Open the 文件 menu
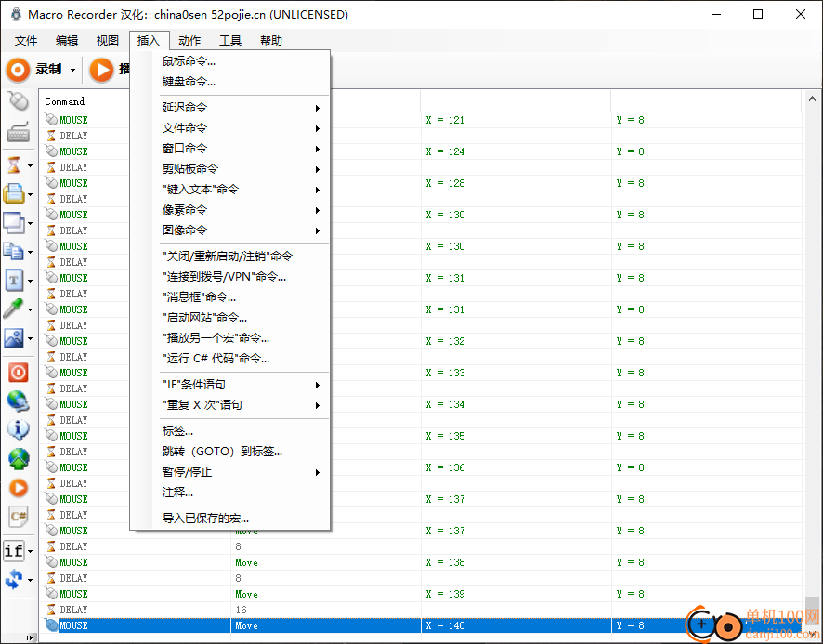The height and width of the screenshot is (644, 823). (26, 41)
